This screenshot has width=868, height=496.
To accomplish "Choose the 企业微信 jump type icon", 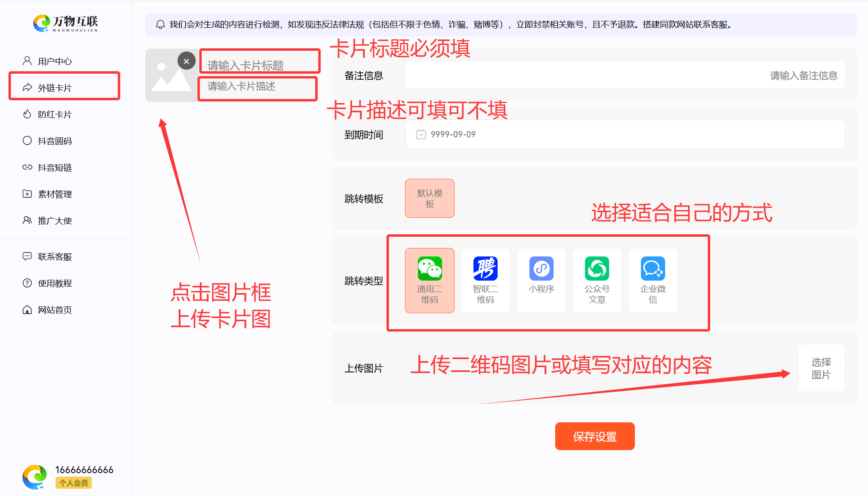I will [x=653, y=269].
